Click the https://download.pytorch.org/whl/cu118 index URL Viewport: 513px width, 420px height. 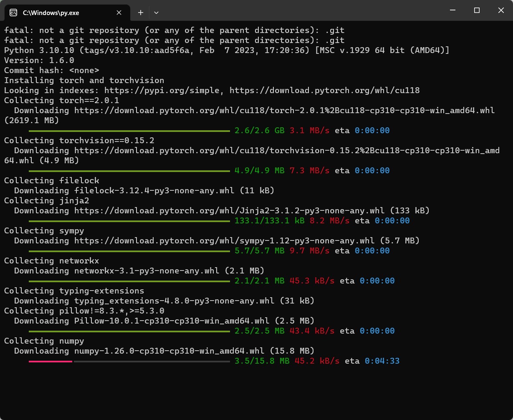tap(325, 91)
